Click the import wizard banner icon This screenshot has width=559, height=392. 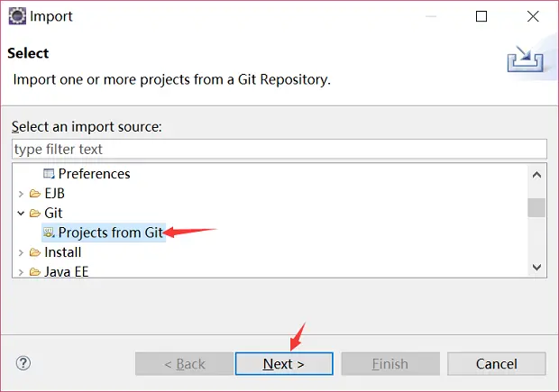click(x=525, y=59)
